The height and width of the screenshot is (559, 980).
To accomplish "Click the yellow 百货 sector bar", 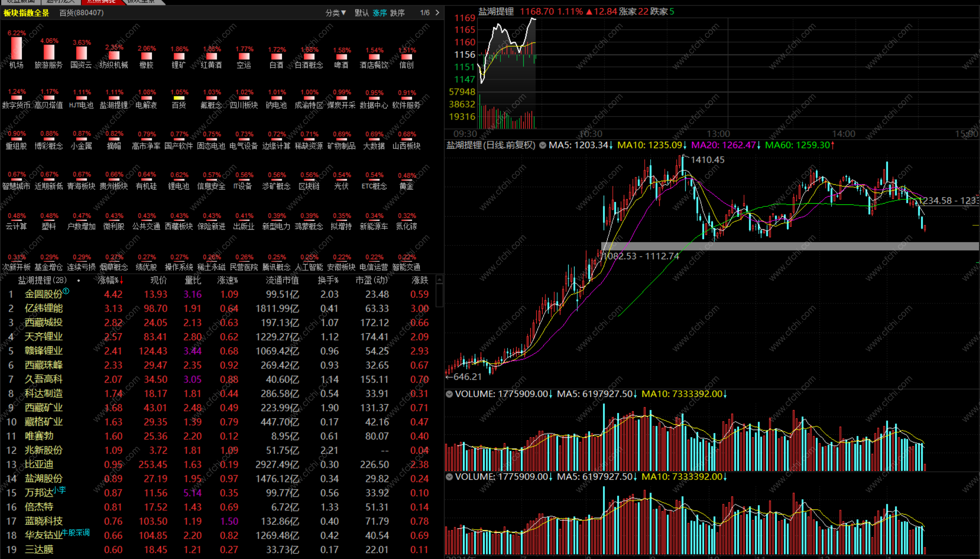I will pyautogui.click(x=179, y=98).
